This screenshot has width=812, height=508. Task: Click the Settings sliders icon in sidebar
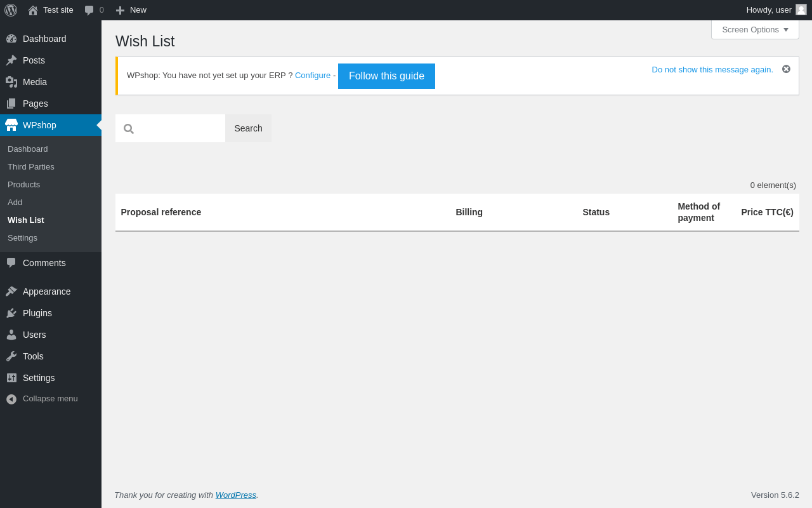11,378
